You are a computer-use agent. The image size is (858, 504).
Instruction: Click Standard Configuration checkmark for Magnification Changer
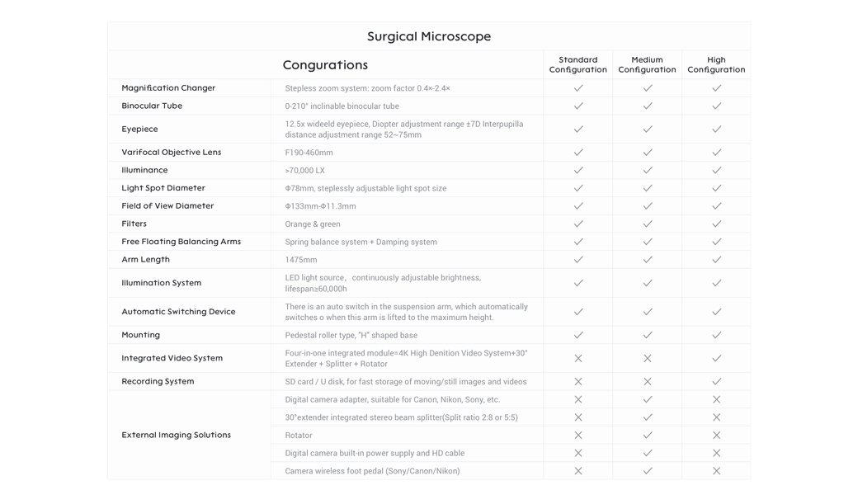point(577,88)
